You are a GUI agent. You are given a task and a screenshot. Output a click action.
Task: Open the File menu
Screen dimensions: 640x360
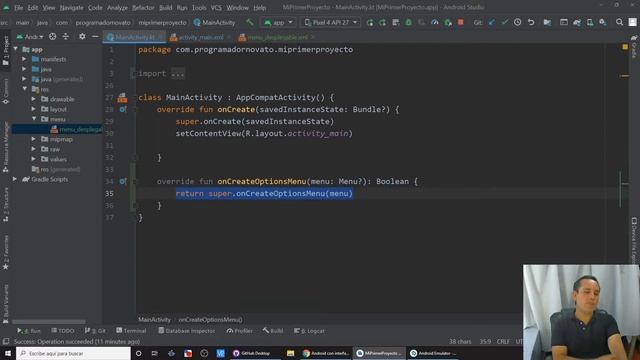(18, 7)
